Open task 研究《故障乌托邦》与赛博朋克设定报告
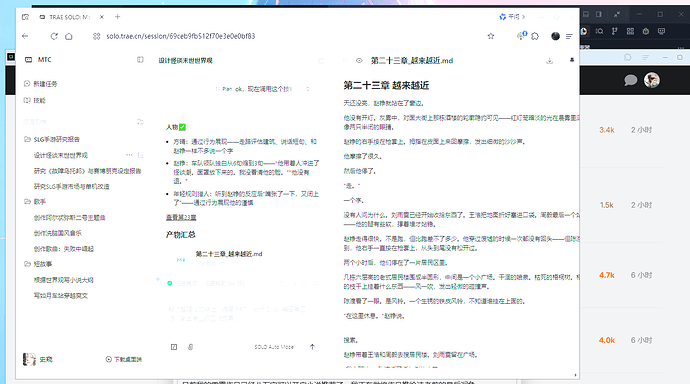Screen dimensions: 690x384 88,171
